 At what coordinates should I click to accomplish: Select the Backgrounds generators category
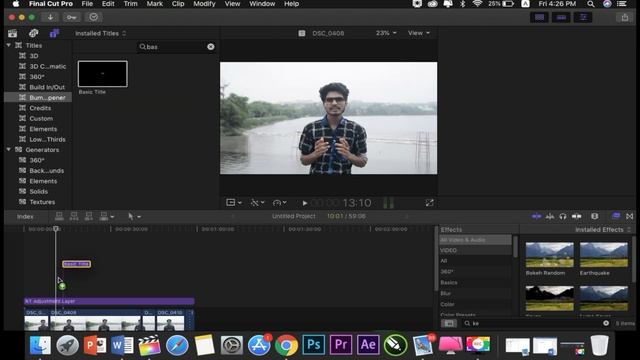(46, 171)
